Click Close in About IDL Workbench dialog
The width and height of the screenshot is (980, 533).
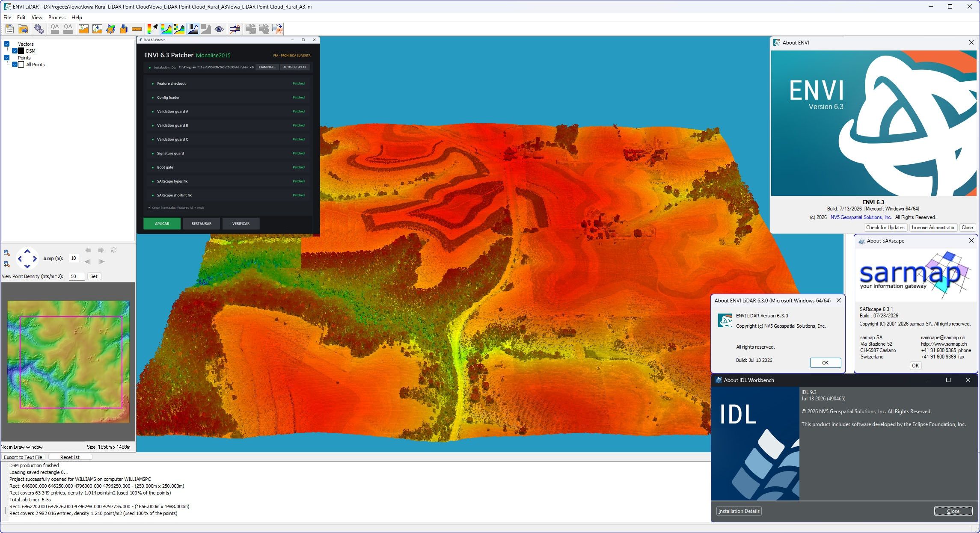(953, 511)
